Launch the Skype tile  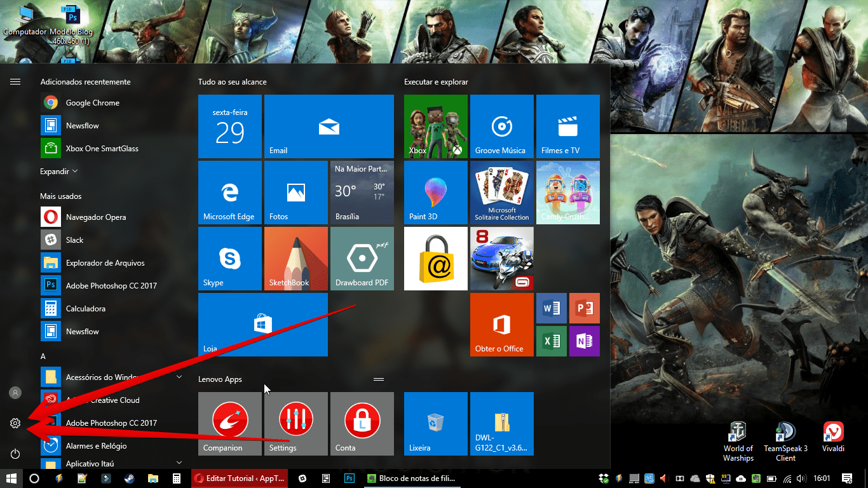[x=230, y=259]
